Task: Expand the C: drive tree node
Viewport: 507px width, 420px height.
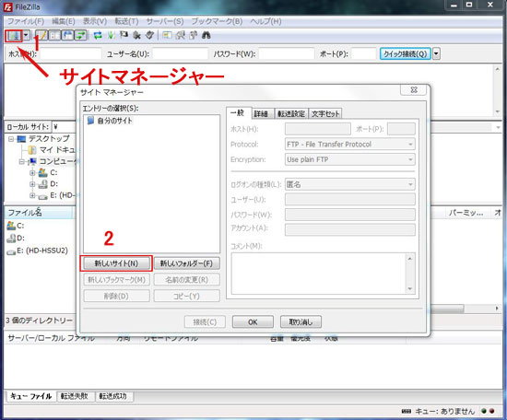Action: tap(32, 173)
